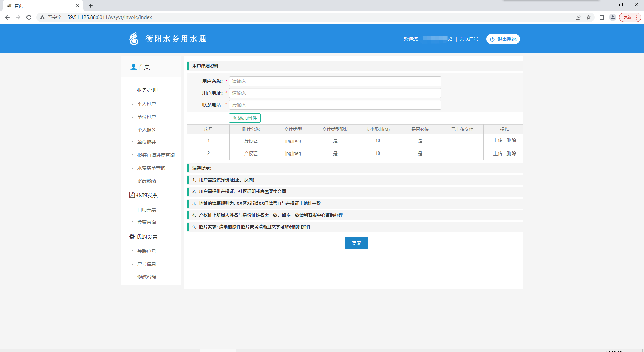Bookmark this page with star icon
Screen dimensions: 644x352
(x=589, y=17)
